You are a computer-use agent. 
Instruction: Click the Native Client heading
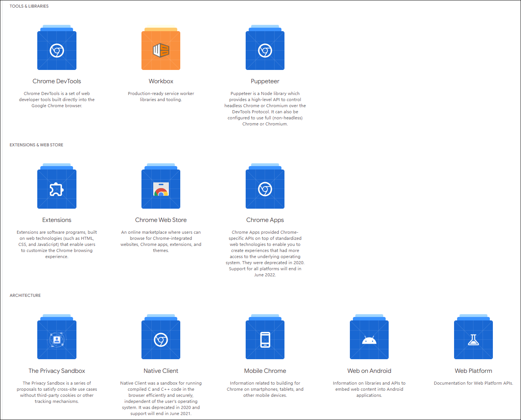pos(161,371)
